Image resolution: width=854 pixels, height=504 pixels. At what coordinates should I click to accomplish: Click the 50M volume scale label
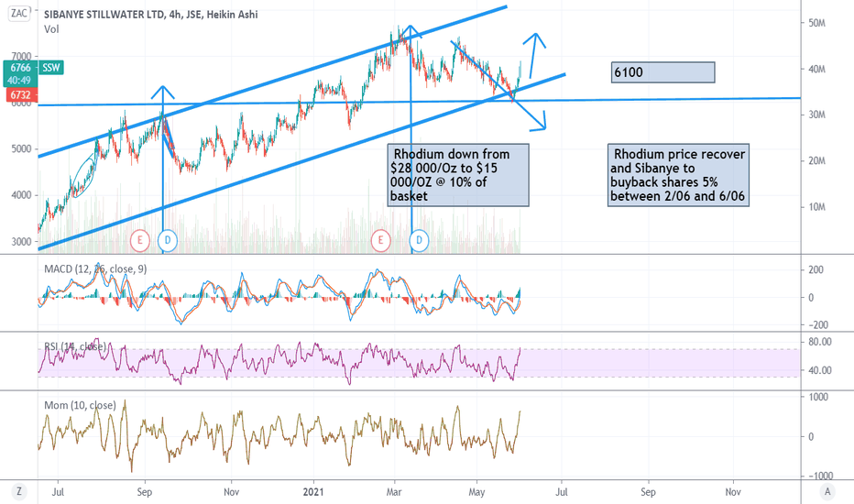coord(816,23)
